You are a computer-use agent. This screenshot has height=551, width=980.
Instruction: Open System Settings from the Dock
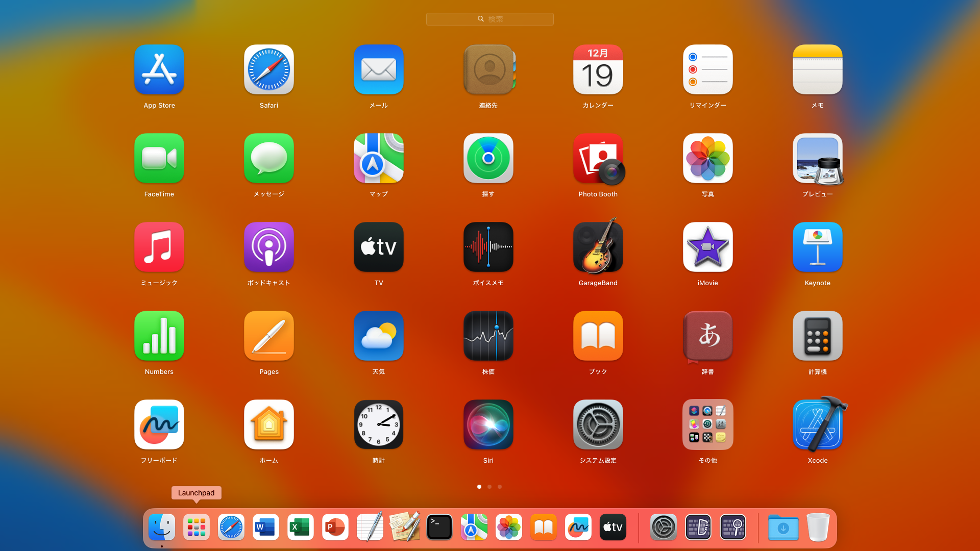tap(664, 527)
